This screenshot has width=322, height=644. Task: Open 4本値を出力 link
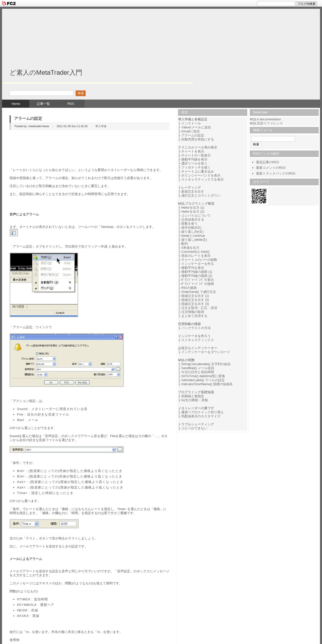190,248
